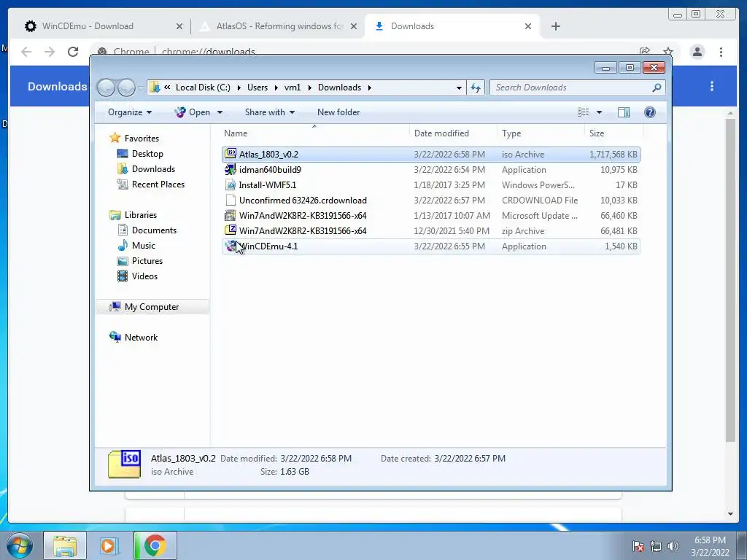Select the Unconfirmed 632426.crdownload file icon
The height and width of the screenshot is (560, 747).
tap(231, 200)
